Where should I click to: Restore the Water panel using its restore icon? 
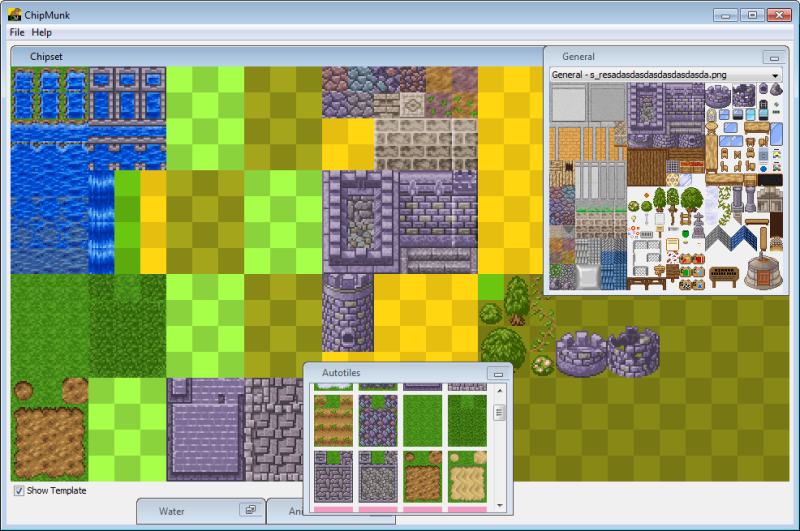pos(249,510)
